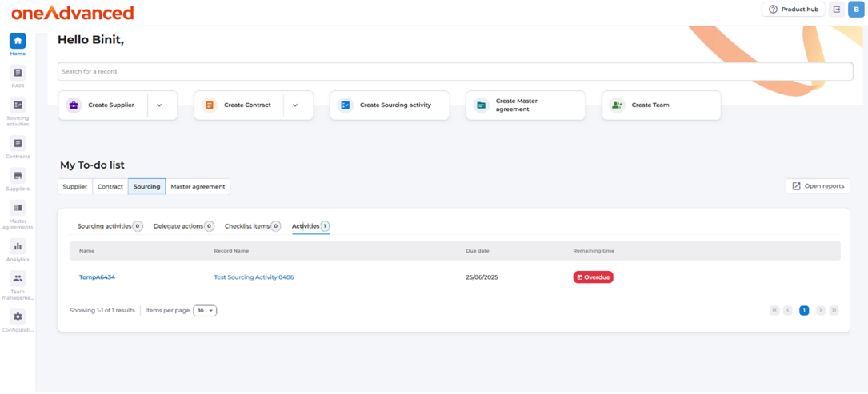Click the Product hub button
The image size is (868, 394).
[x=794, y=10]
